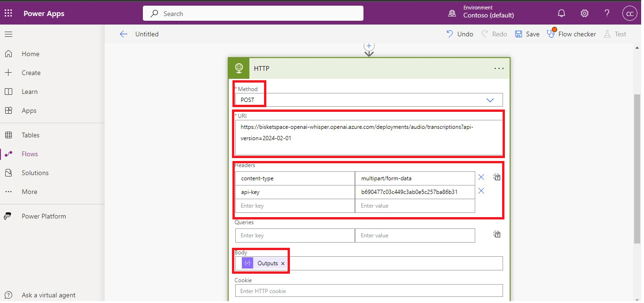Go to Flows in sidebar

[x=30, y=154]
